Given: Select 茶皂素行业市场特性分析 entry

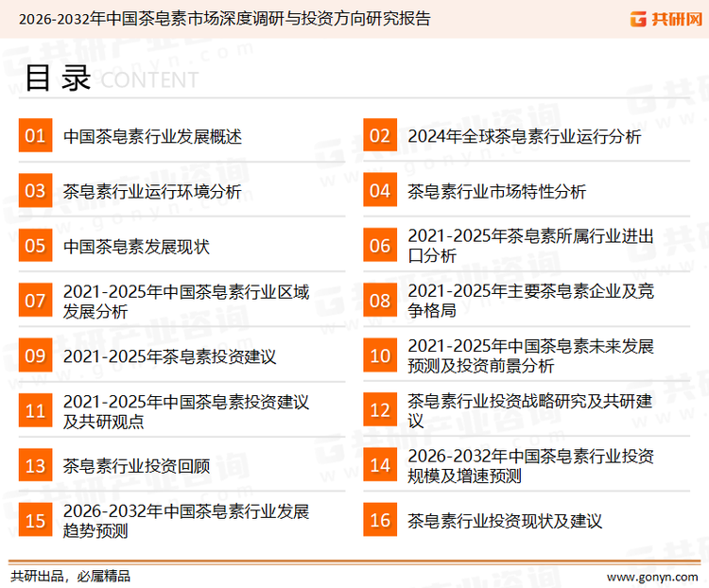Looking at the screenshot, I should [x=496, y=192].
